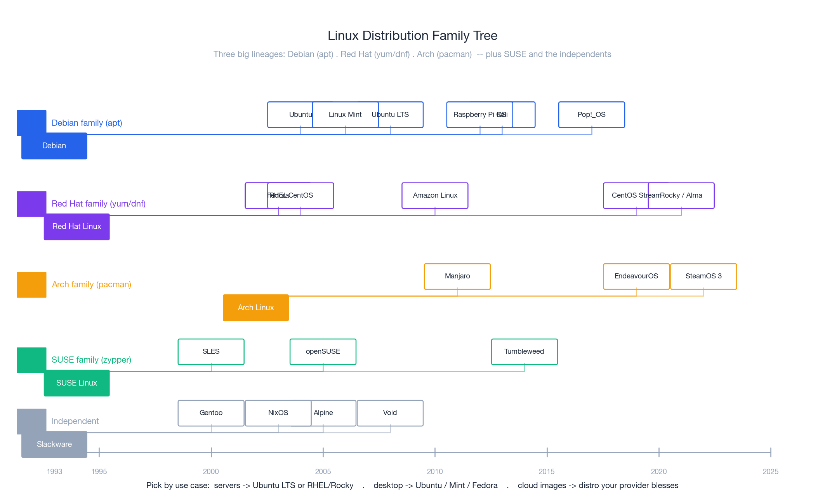Image resolution: width=825 pixels, height=504 pixels.
Task: Click the Debian family (apt) label
Action: tap(87, 123)
